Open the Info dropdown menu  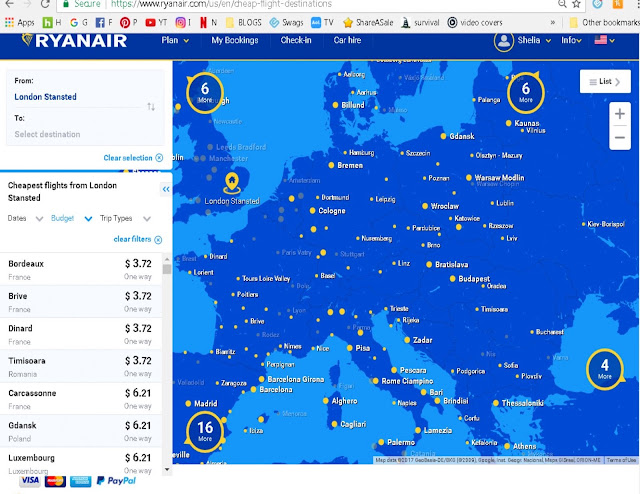pyautogui.click(x=571, y=40)
